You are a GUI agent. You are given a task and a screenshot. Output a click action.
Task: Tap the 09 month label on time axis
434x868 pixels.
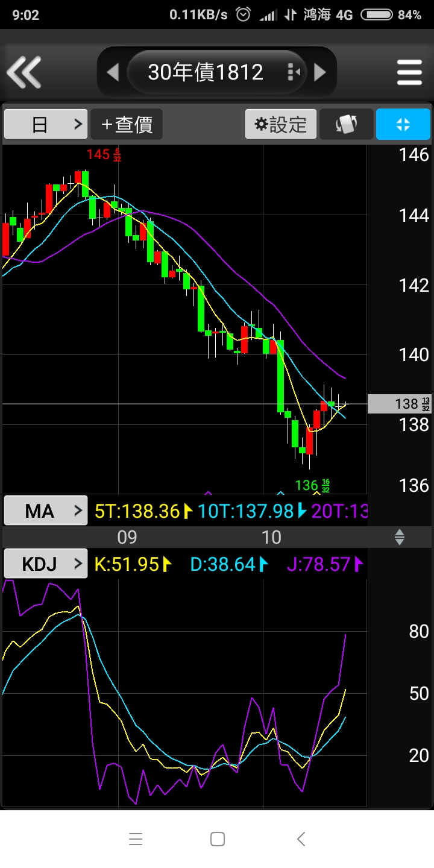point(127,537)
